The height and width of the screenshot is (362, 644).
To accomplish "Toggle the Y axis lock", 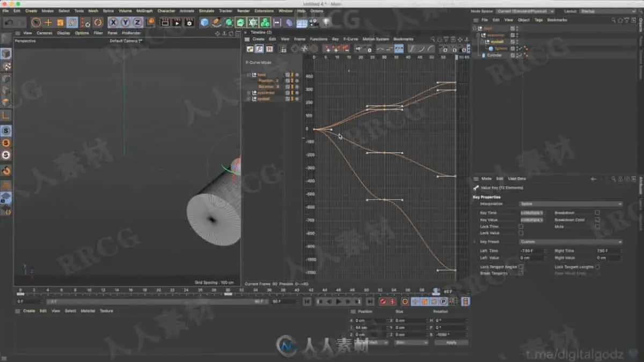I will click(125, 23).
